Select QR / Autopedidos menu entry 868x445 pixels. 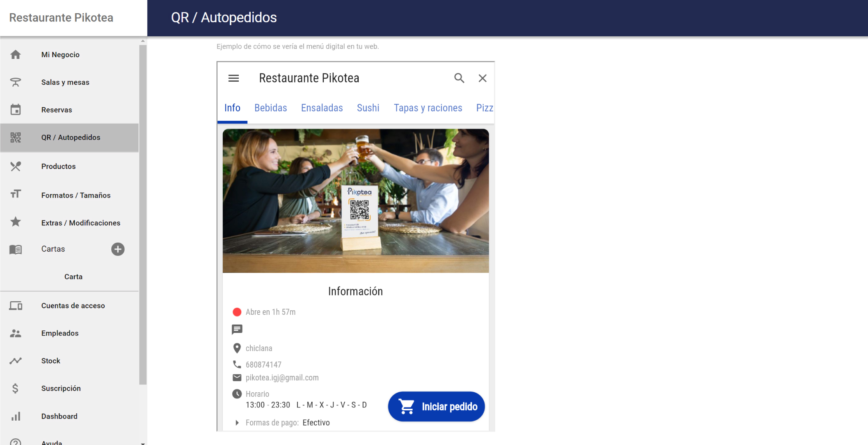(x=69, y=138)
